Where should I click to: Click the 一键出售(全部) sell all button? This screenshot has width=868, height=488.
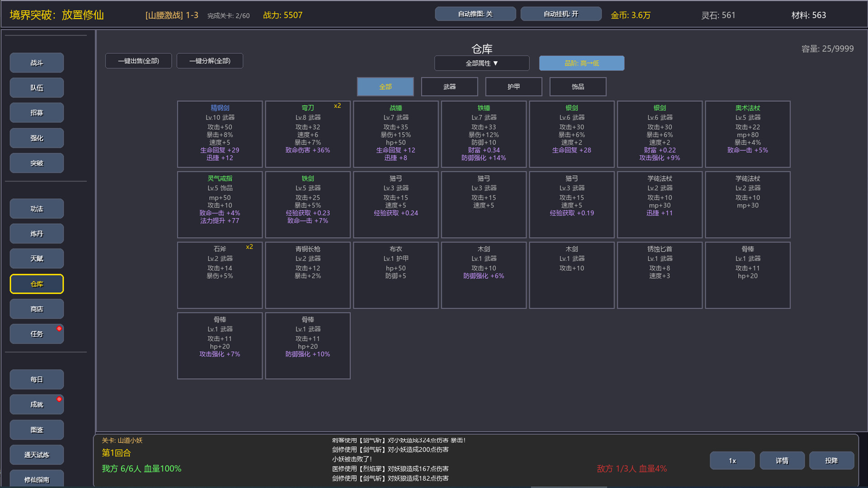[138, 61]
